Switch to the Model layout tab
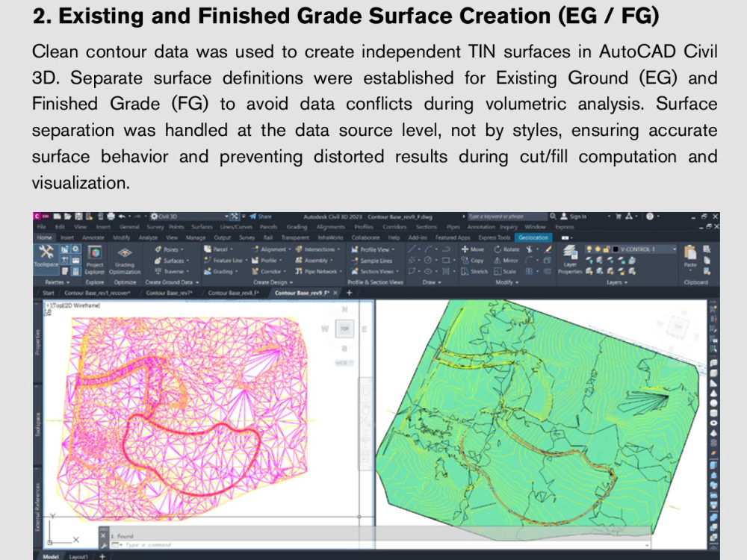The height and width of the screenshot is (560, 747). click(51, 557)
